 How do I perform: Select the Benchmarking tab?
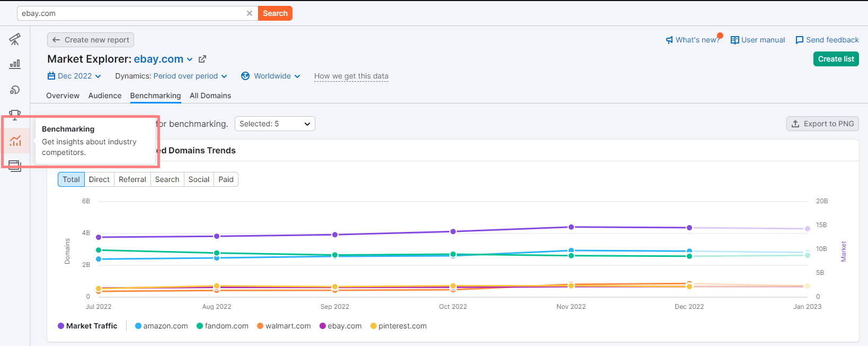[155, 96]
